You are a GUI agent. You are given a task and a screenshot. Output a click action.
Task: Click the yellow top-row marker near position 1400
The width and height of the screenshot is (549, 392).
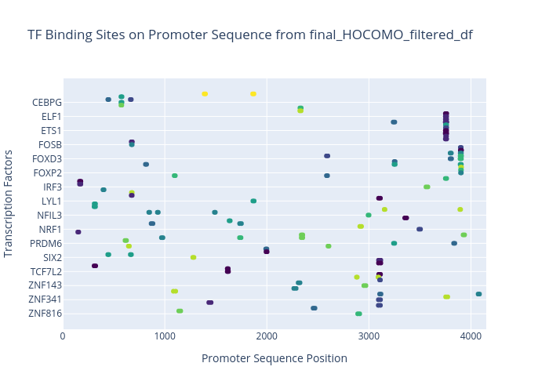pyautogui.click(x=205, y=94)
